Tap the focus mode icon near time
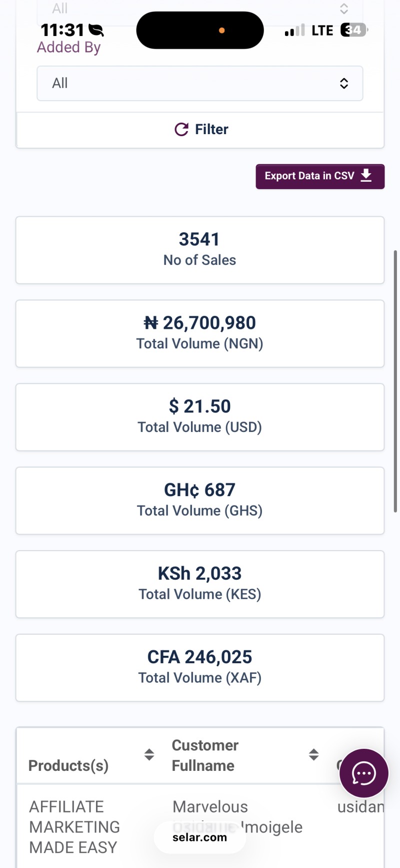This screenshot has width=400, height=868. [96, 31]
